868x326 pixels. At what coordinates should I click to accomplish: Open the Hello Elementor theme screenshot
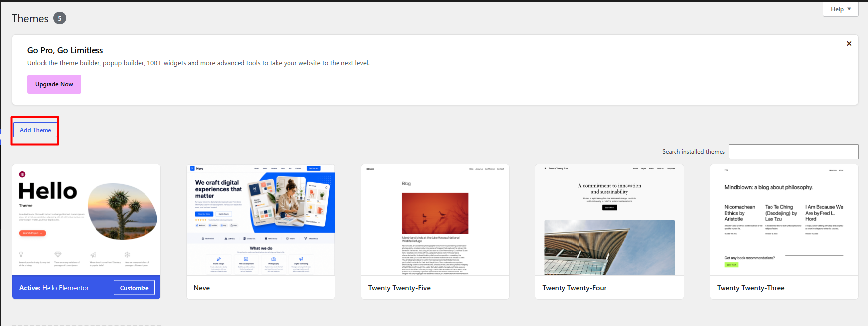[86, 220]
